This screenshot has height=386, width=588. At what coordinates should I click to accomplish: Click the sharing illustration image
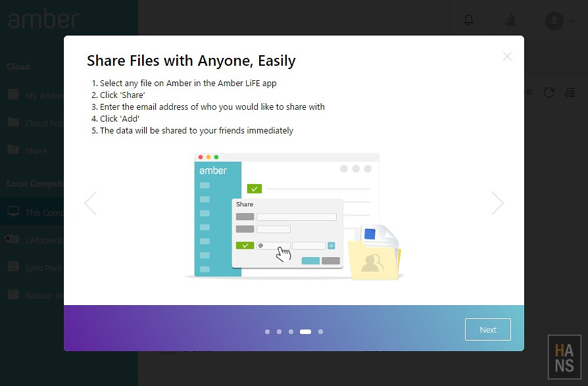pos(293,216)
